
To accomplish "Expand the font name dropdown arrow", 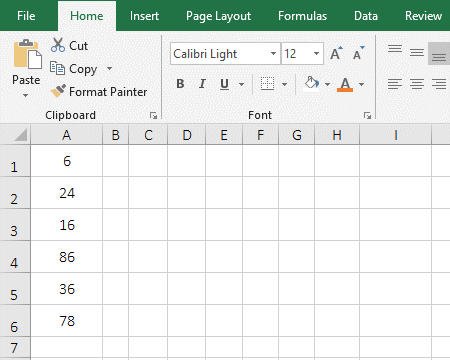I will (x=273, y=54).
